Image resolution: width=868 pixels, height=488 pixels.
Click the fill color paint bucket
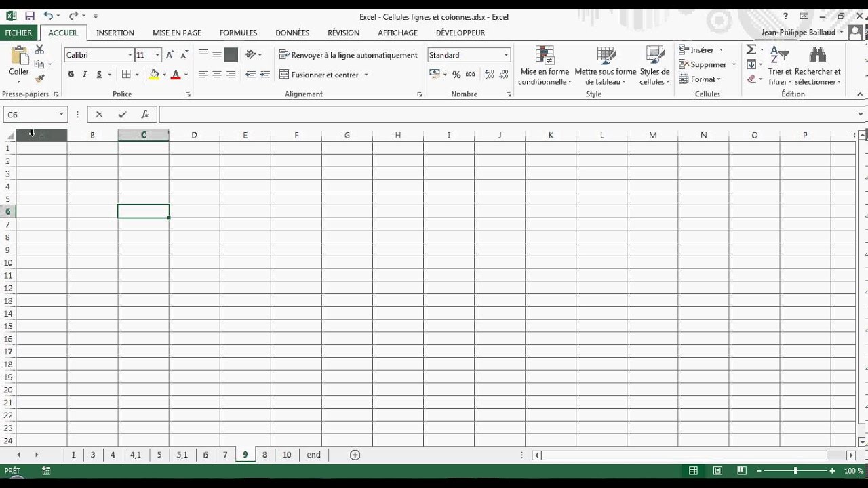click(155, 75)
